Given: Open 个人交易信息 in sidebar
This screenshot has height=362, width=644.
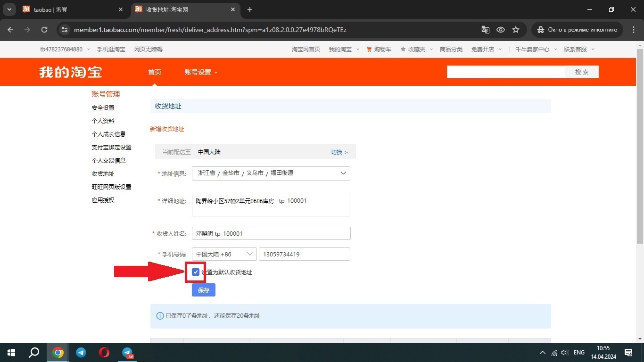Looking at the screenshot, I should pyautogui.click(x=109, y=161).
